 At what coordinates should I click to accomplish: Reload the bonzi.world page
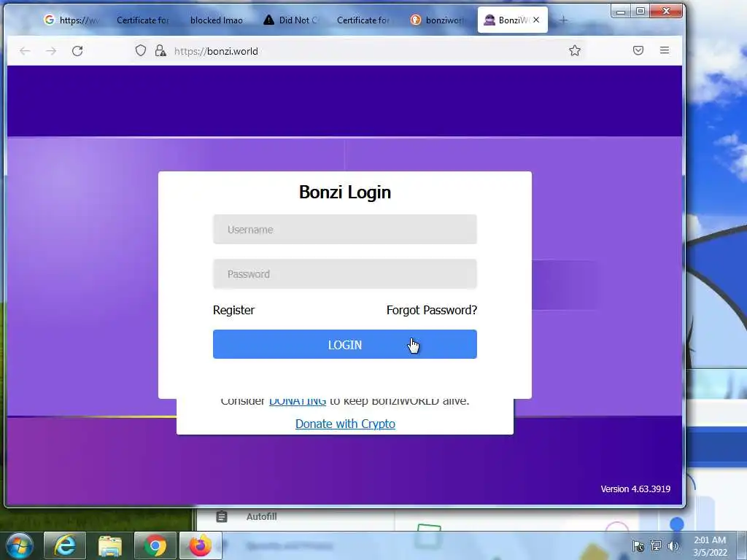pyautogui.click(x=77, y=51)
